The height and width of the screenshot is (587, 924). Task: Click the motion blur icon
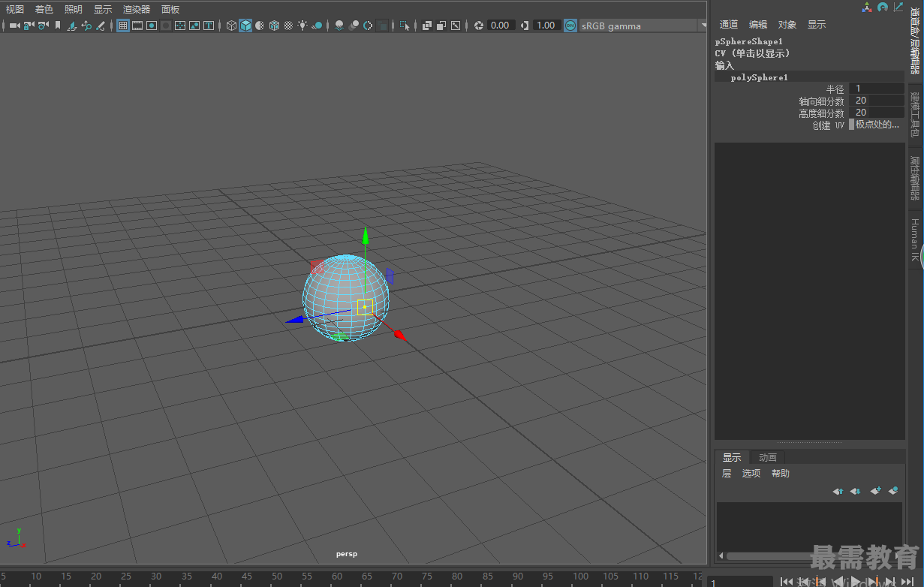pos(354,26)
